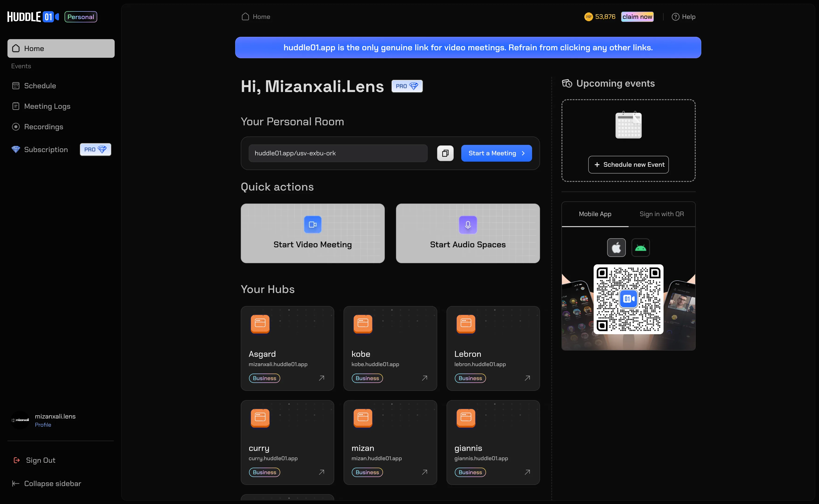This screenshot has width=819, height=504.
Task: Click the Apple icon to get iOS app
Action: pos(616,247)
